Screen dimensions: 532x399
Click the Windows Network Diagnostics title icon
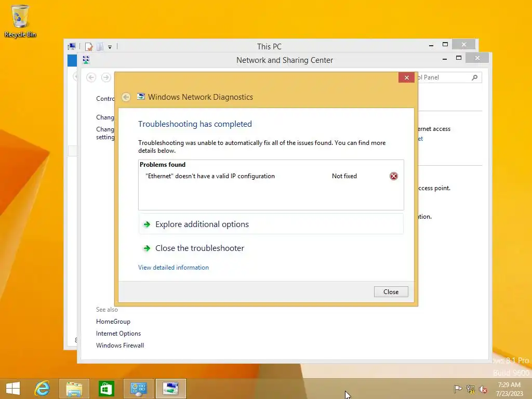click(141, 97)
